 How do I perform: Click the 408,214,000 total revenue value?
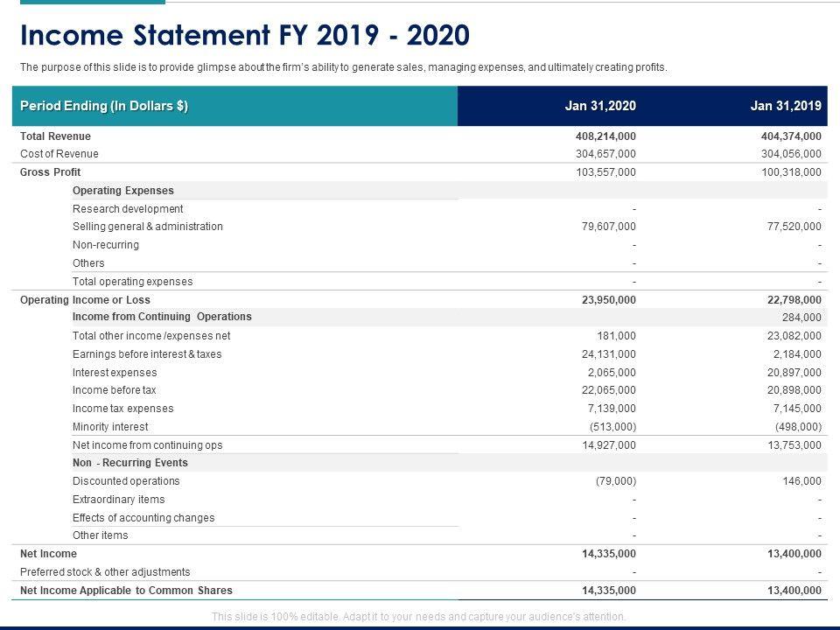[605, 136]
